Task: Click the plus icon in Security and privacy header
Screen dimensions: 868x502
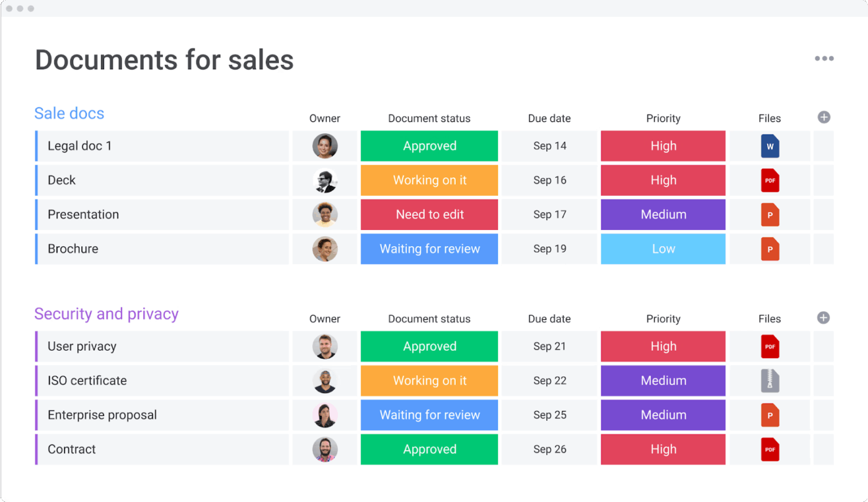Action: [824, 317]
